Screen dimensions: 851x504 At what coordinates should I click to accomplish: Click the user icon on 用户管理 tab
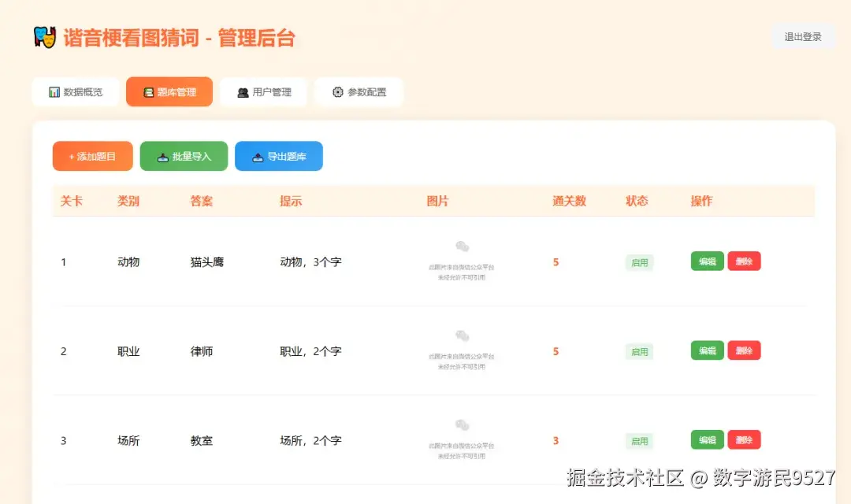click(x=244, y=91)
